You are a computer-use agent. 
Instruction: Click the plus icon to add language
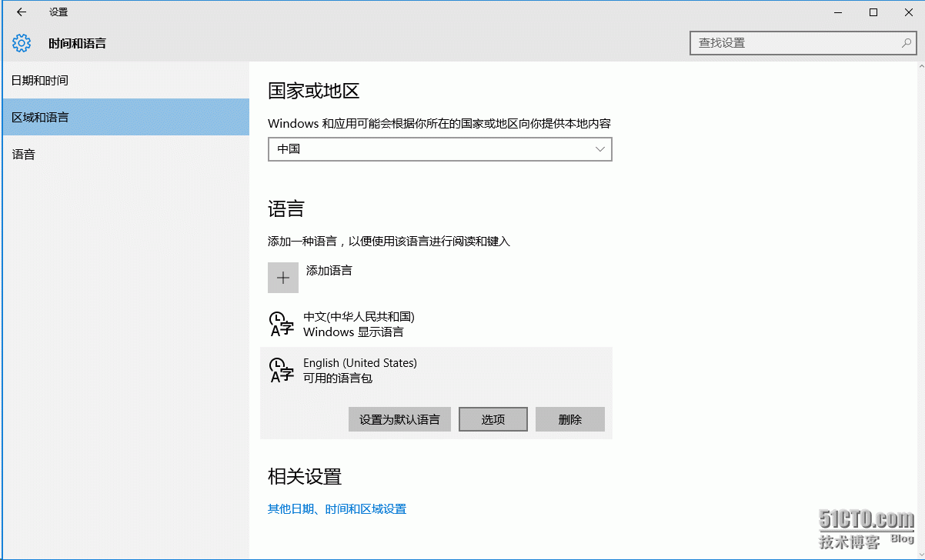(283, 278)
